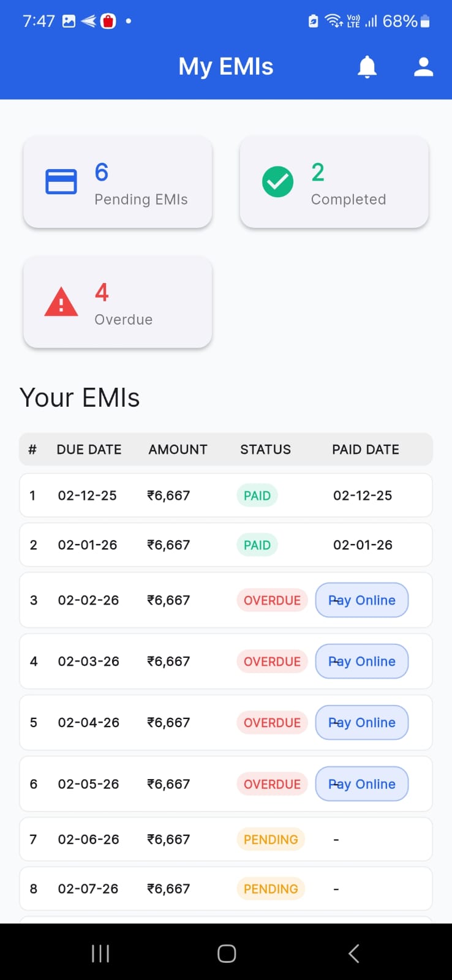Tap the Android back navigation icon
Image resolution: width=452 pixels, height=980 pixels.
point(353,953)
